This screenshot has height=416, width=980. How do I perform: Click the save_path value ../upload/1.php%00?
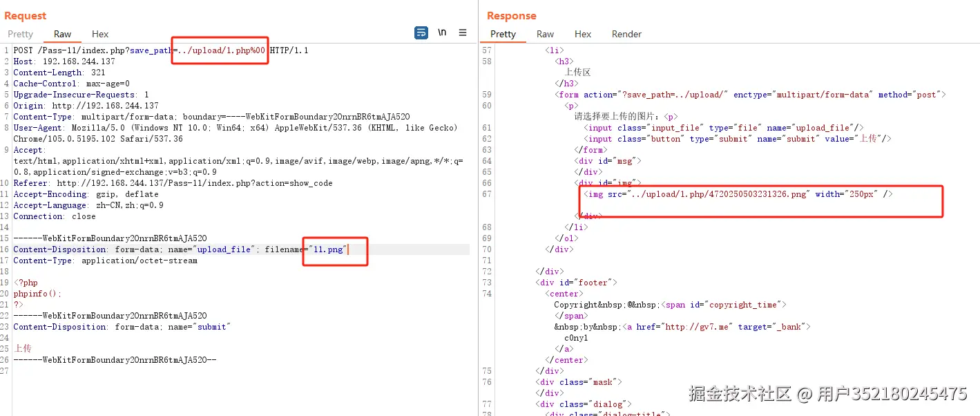tap(222, 50)
